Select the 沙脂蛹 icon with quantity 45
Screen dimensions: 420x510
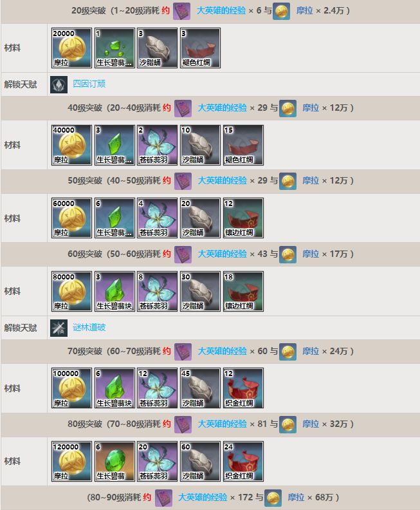pyautogui.click(x=200, y=388)
